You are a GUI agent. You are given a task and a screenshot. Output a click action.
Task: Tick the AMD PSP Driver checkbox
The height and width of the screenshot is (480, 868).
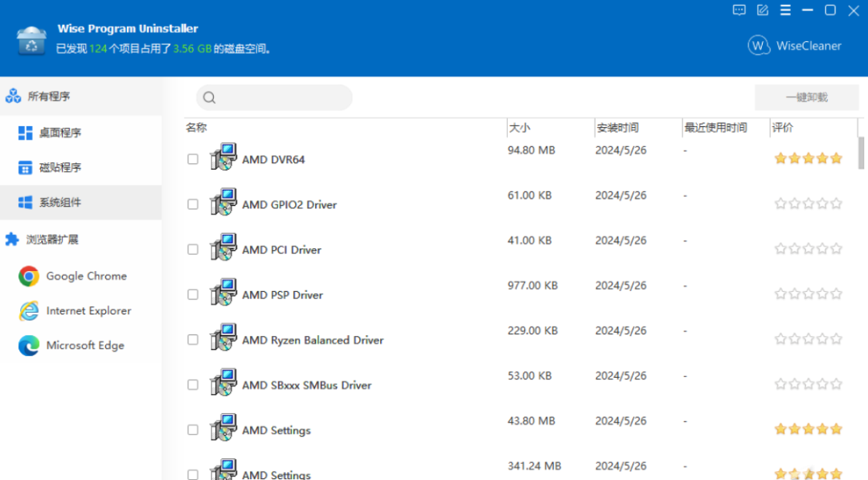point(193,294)
